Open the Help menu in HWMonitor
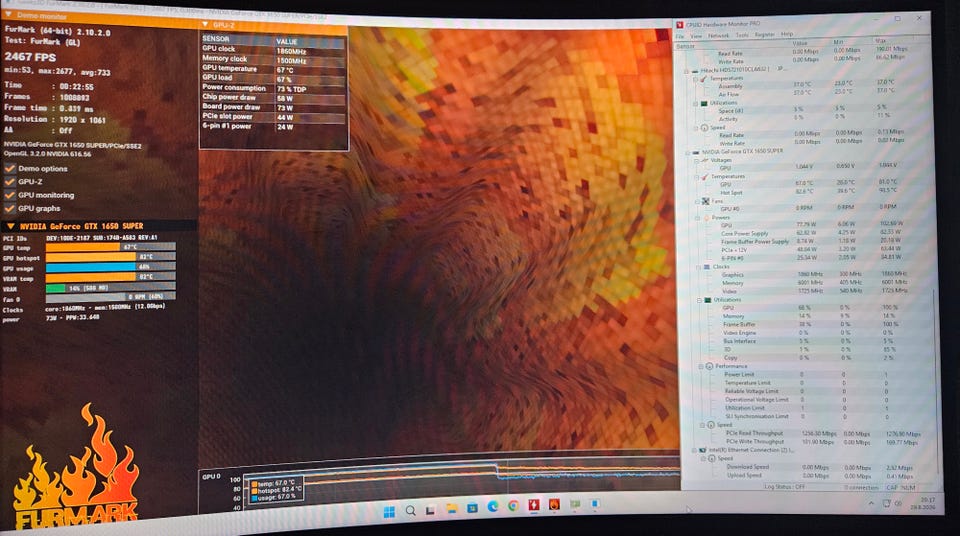Viewport: 960px width, 536px height. tap(787, 34)
